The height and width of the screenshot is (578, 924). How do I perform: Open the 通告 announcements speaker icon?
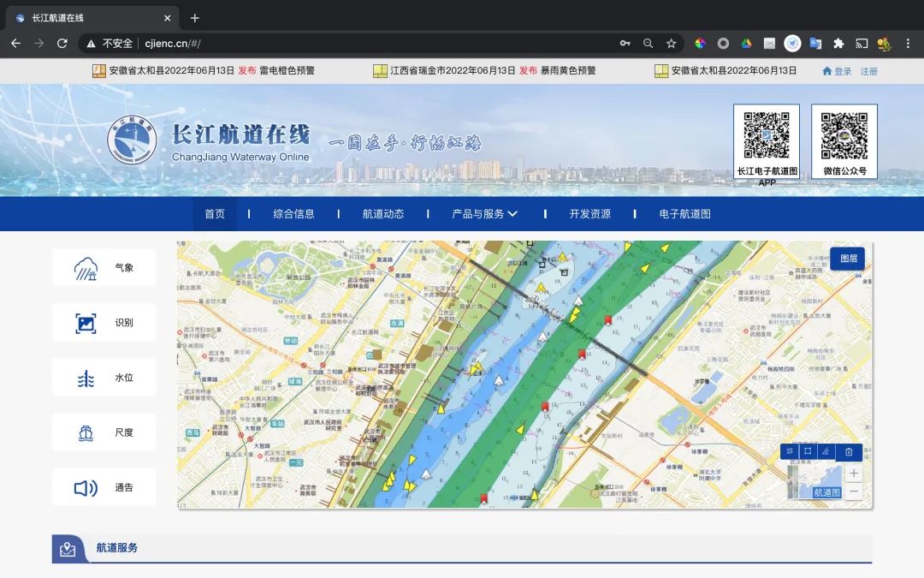pyautogui.click(x=86, y=488)
